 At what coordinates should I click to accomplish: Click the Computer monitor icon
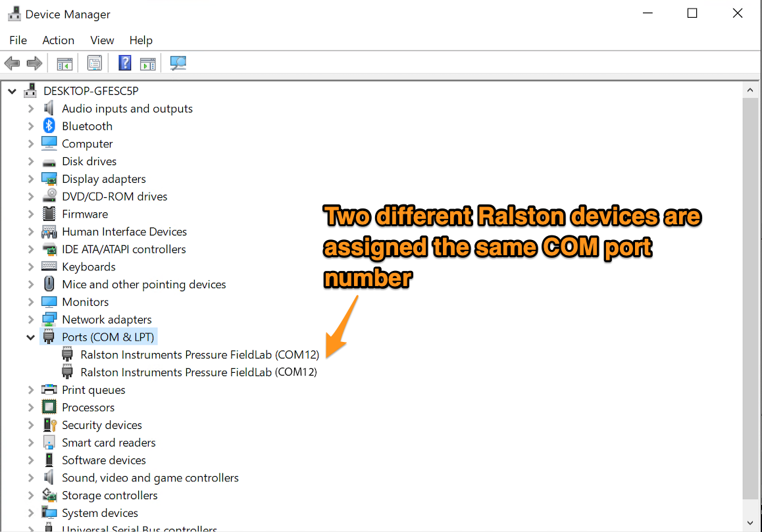[x=49, y=143]
